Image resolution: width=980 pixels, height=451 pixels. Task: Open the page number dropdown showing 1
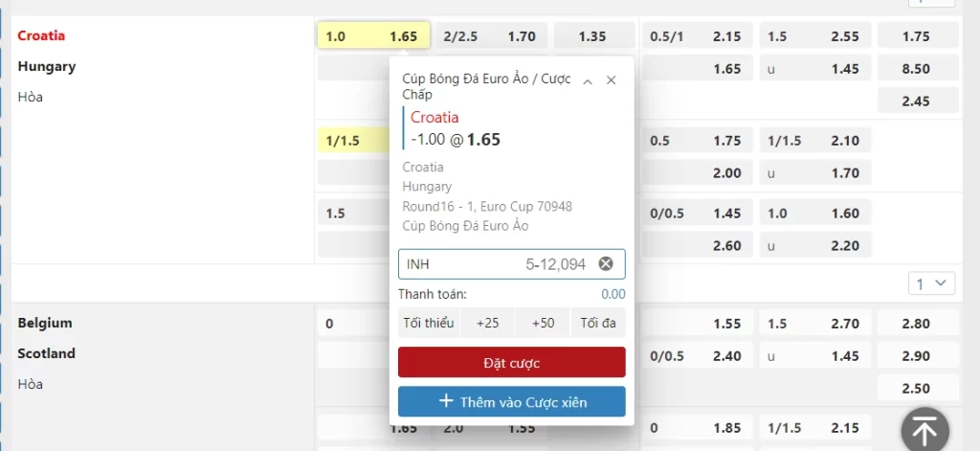tap(931, 283)
